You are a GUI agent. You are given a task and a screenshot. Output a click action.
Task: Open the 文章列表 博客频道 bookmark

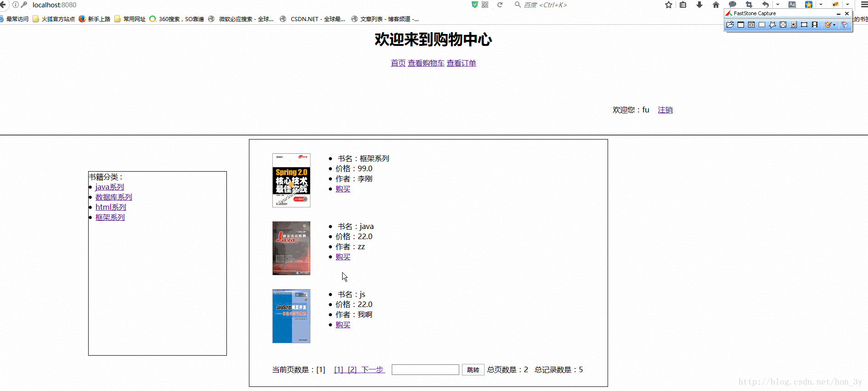385,19
